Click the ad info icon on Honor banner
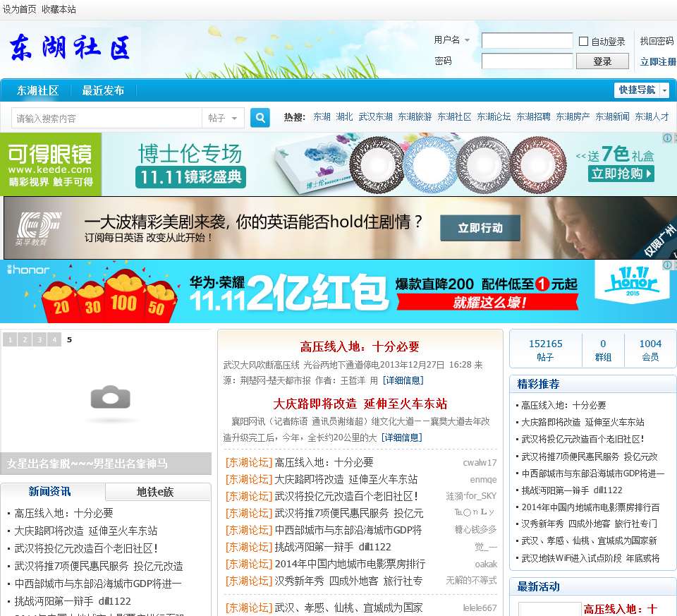 coord(667,265)
